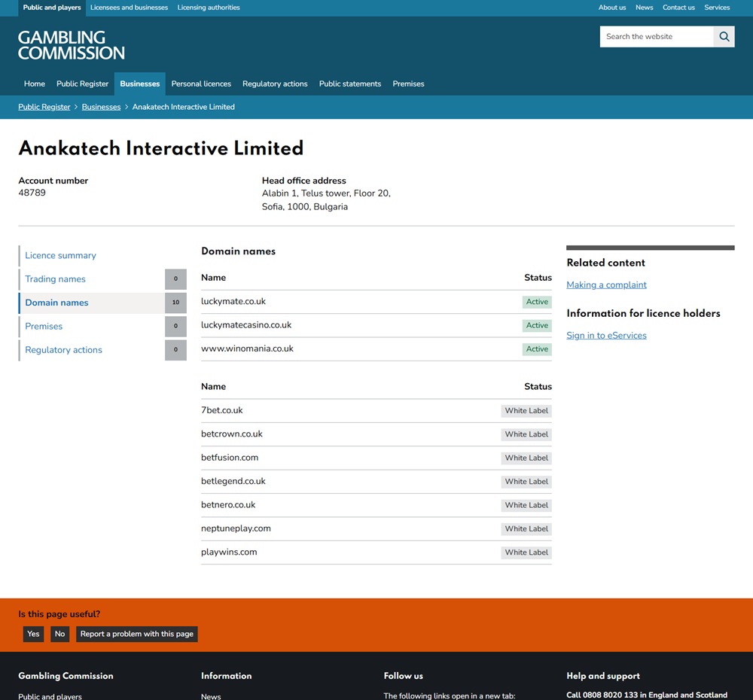The image size is (753, 700).
Task: Click luckymatecasino.co.uk domain text
Action: tap(246, 325)
